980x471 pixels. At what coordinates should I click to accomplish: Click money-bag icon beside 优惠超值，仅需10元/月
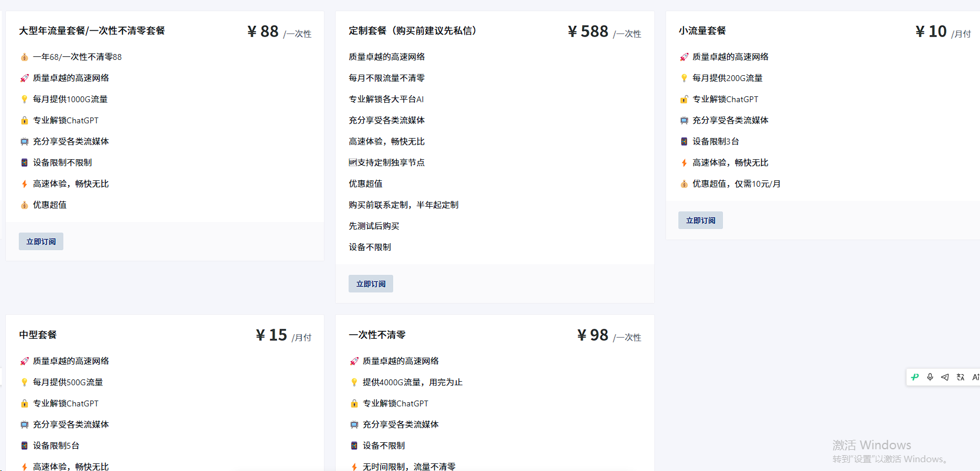point(684,184)
